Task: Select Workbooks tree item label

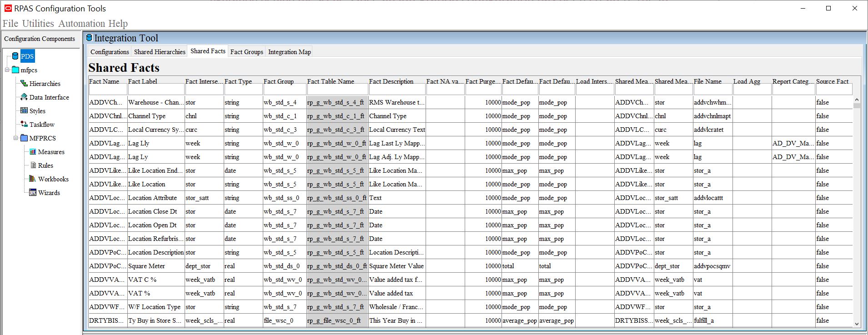Action: click(x=53, y=179)
